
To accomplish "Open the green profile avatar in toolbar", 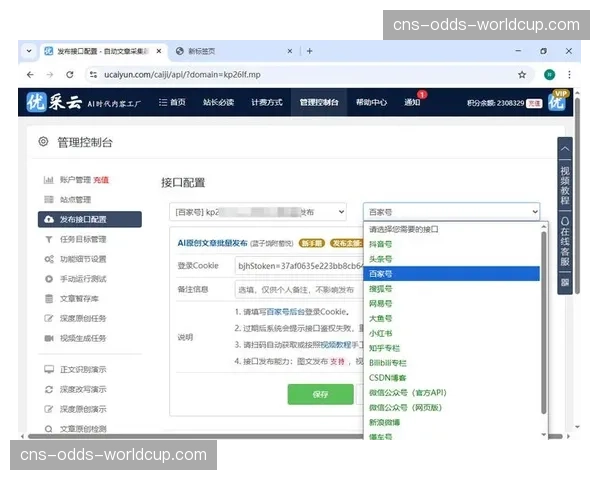I will [x=549, y=75].
